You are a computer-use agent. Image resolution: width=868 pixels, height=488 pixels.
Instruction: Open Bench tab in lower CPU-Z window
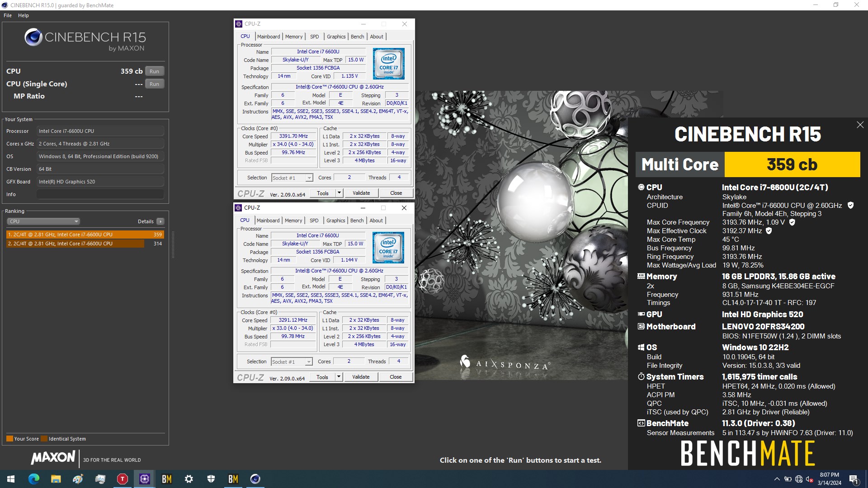point(357,221)
